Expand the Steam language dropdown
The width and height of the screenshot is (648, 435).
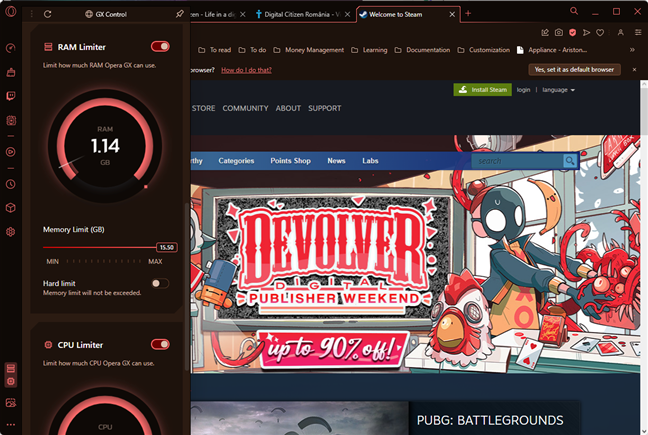pos(558,90)
